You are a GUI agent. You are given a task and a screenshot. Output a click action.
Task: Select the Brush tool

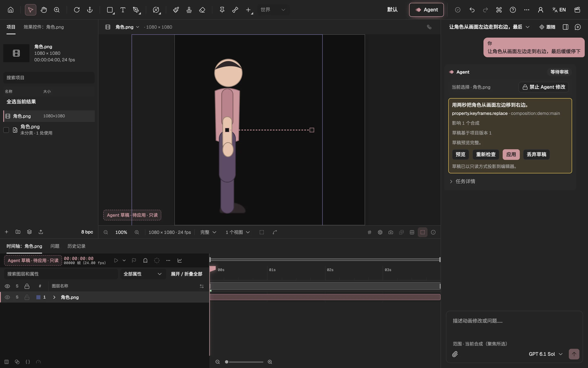point(176,10)
